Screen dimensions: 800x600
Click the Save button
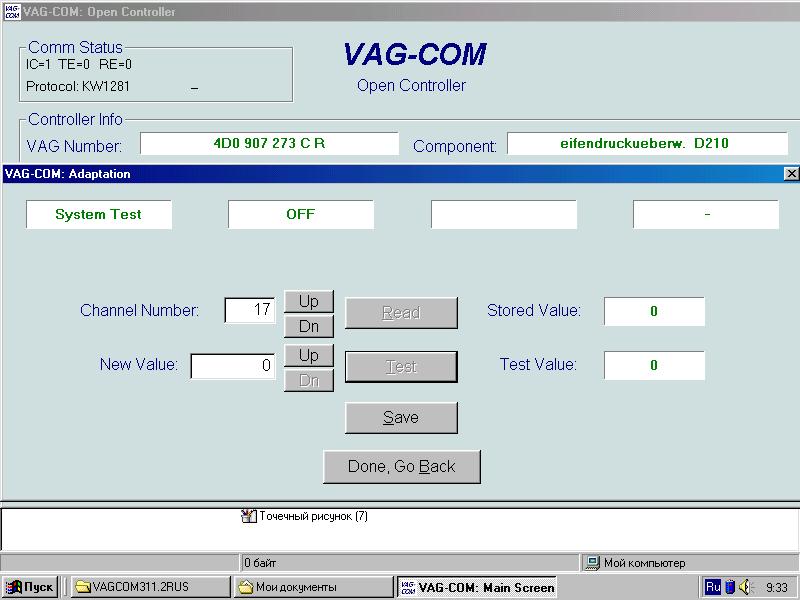[x=401, y=418]
